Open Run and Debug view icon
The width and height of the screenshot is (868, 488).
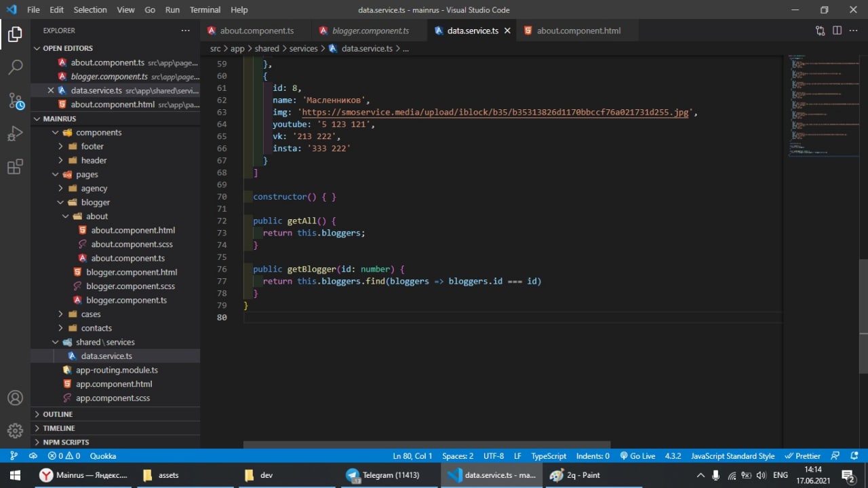pyautogui.click(x=15, y=134)
